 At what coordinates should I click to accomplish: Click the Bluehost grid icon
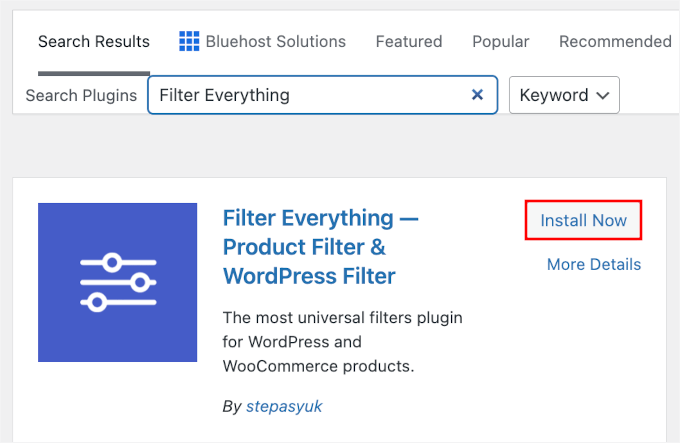click(x=189, y=41)
